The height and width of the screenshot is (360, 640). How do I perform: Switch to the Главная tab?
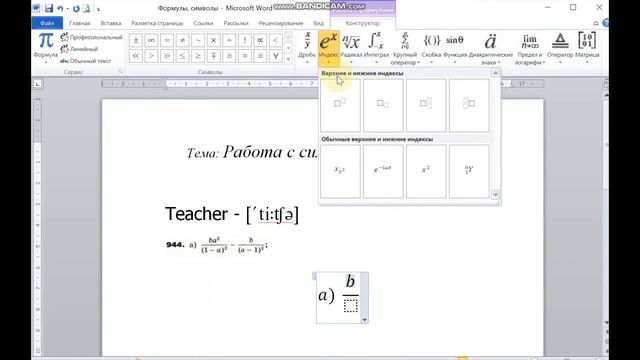[80, 23]
